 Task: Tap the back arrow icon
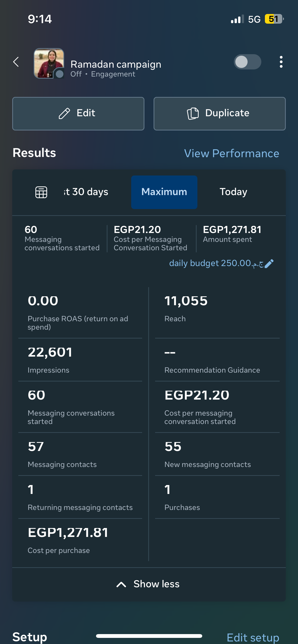pyautogui.click(x=16, y=62)
